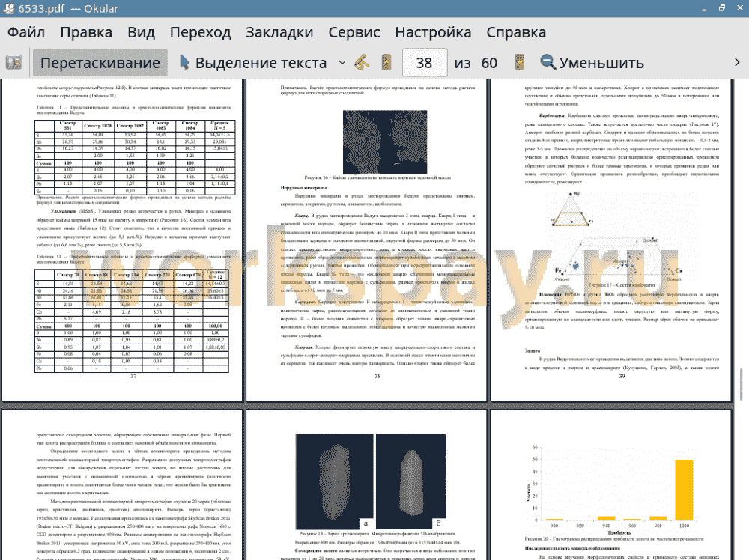
Task: Open the Справка menu
Action: coord(516,32)
